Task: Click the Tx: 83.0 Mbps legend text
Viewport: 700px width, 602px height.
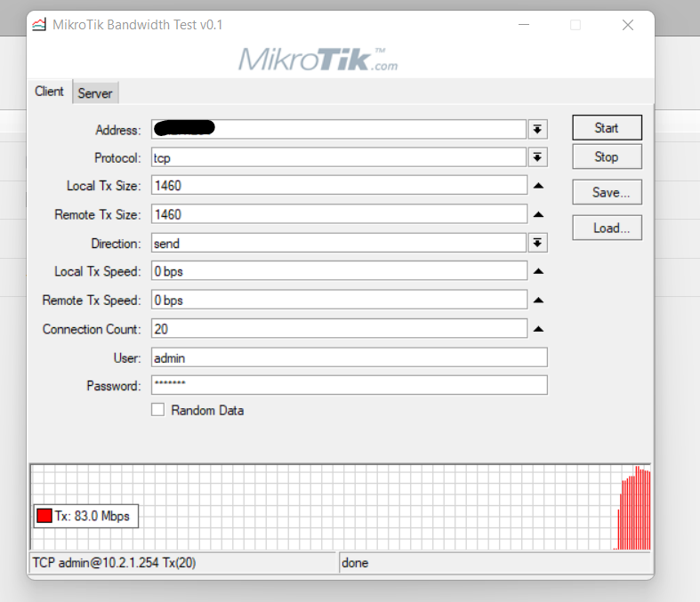Action: 92,516
